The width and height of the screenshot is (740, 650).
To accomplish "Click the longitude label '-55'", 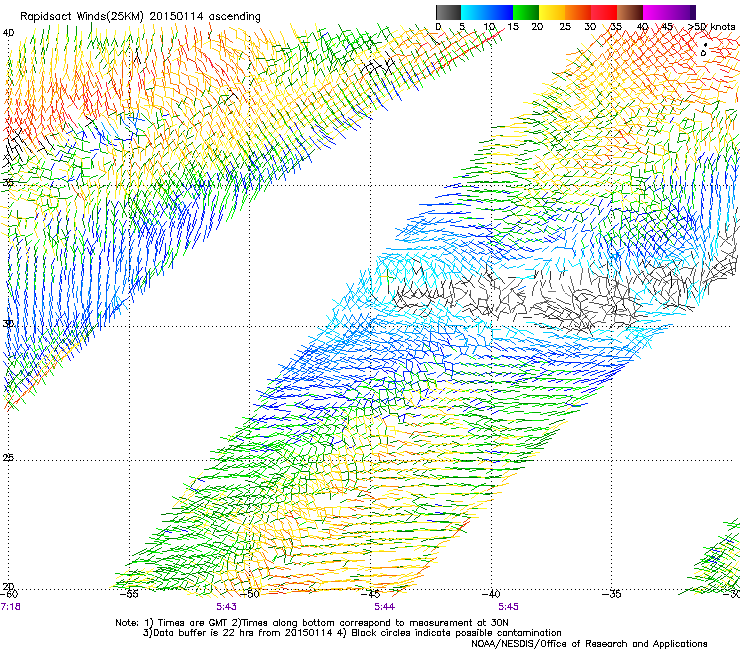I will tap(129, 594).
